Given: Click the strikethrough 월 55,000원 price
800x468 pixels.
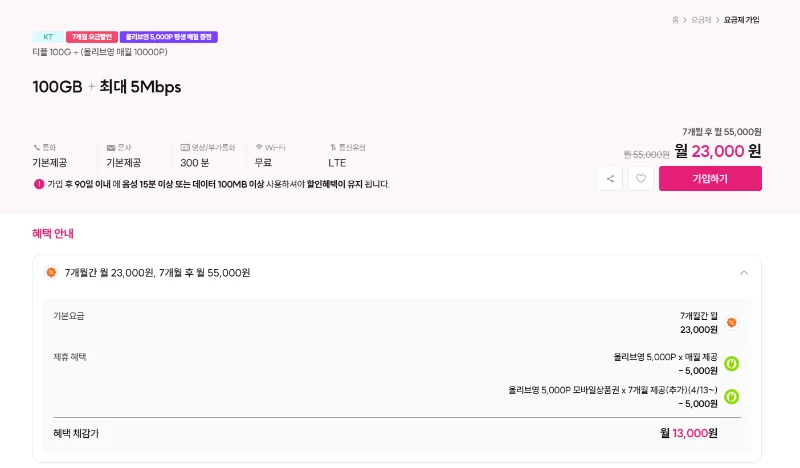Looking at the screenshot, I should tap(646, 154).
